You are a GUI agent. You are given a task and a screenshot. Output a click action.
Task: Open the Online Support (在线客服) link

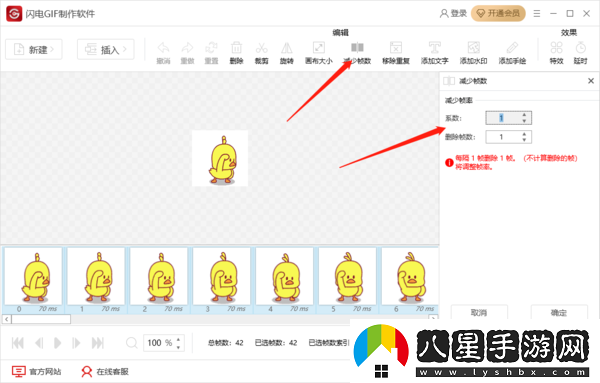105,371
